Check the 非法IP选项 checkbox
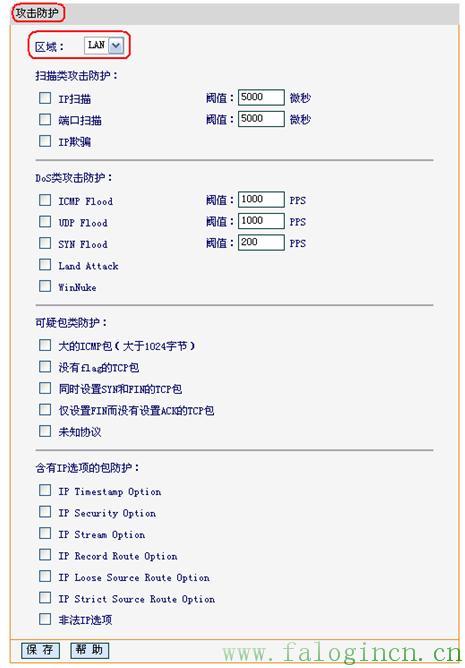The image size is (465, 668). click(x=45, y=619)
